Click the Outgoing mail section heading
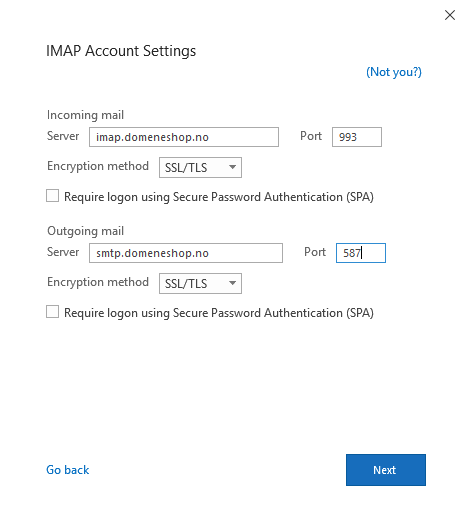473x530 pixels. 86,231
